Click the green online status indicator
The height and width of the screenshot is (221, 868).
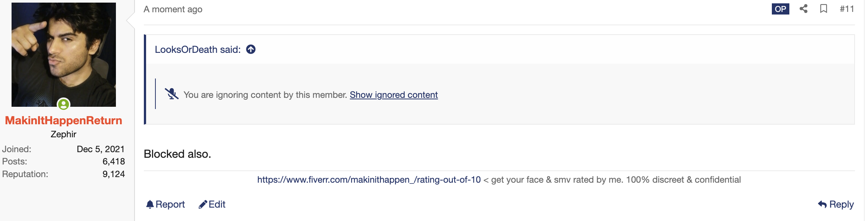[x=64, y=104]
